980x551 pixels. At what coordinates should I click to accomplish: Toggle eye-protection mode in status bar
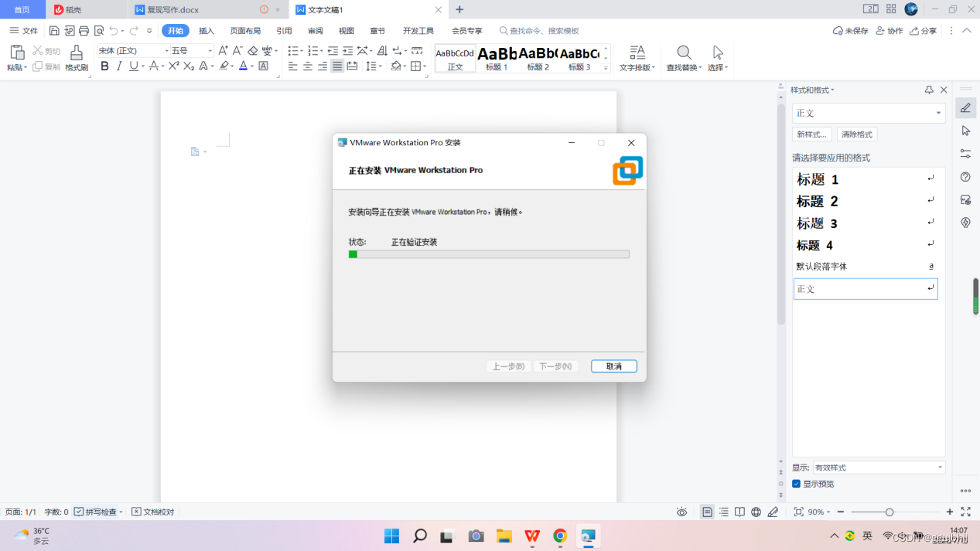pos(681,512)
